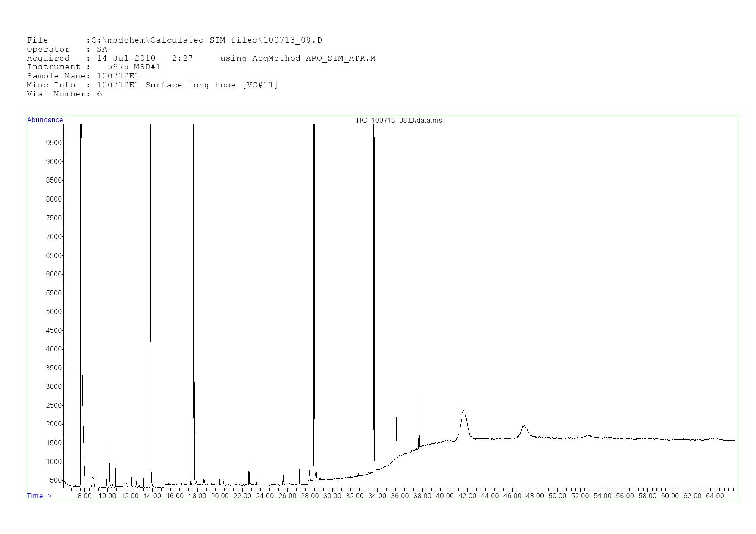Click the Abundance y-axis label

(45, 120)
